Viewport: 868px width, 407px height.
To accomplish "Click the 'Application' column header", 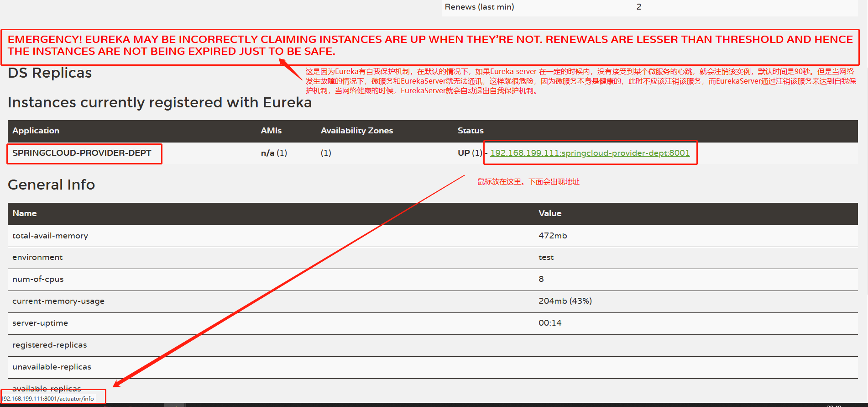I will (36, 131).
